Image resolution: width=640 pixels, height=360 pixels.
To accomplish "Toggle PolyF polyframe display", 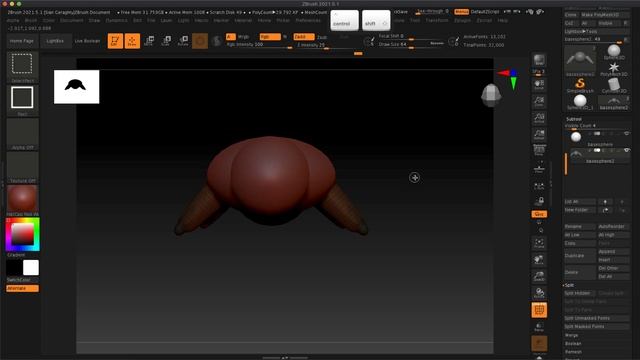I will pyautogui.click(x=539, y=310).
